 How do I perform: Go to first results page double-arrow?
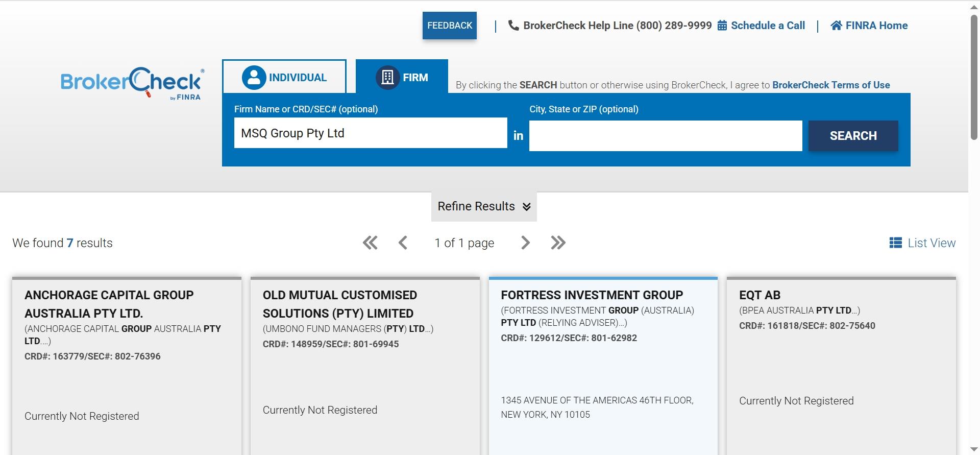[370, 243]
